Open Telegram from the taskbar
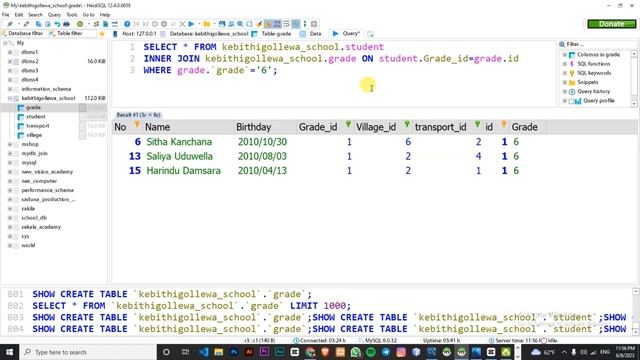The image size is (640, 360). pyautogui.click(x=386, y=352)
